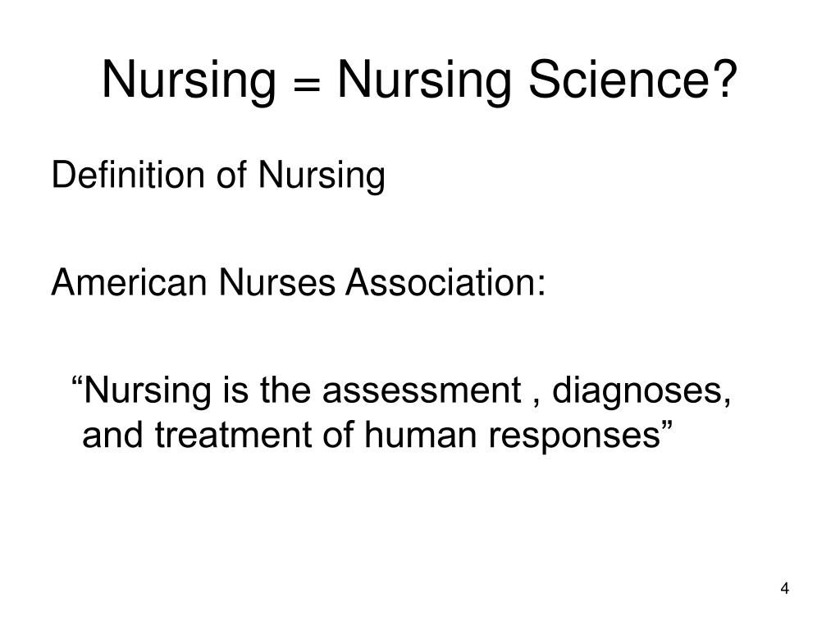Click "Nursing is the" at the quote's start

point(197,392)
